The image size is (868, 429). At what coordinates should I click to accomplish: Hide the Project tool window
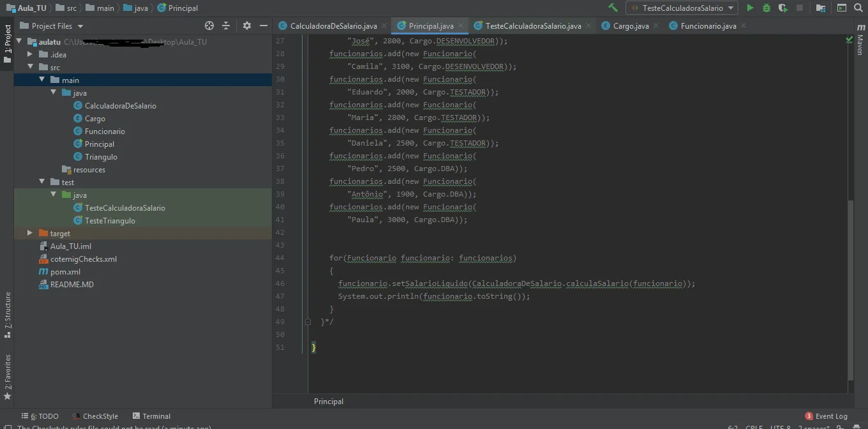tap(264, 26)
